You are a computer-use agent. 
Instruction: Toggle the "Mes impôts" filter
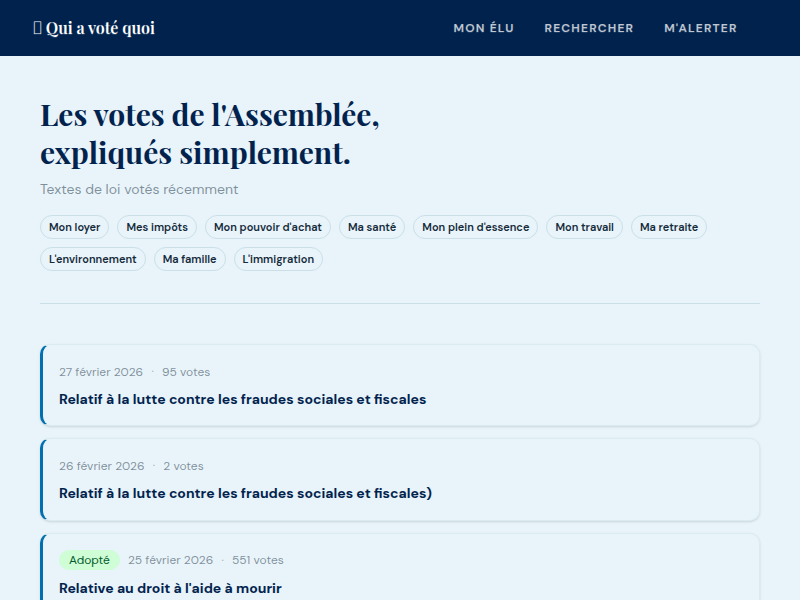156,227
